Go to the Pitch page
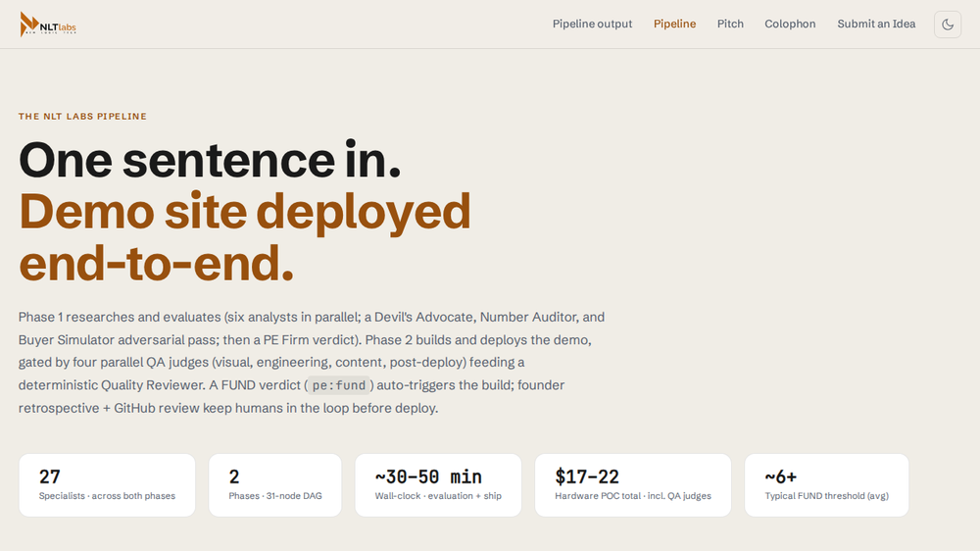Viewport: 980px width, 551px height. point(730,24)
